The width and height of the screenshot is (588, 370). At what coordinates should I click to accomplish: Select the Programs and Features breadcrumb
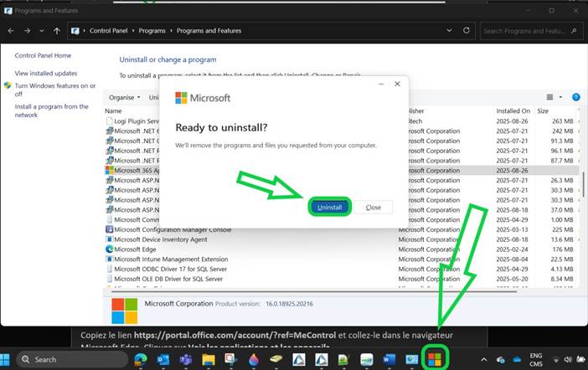[x=209, y=31]
